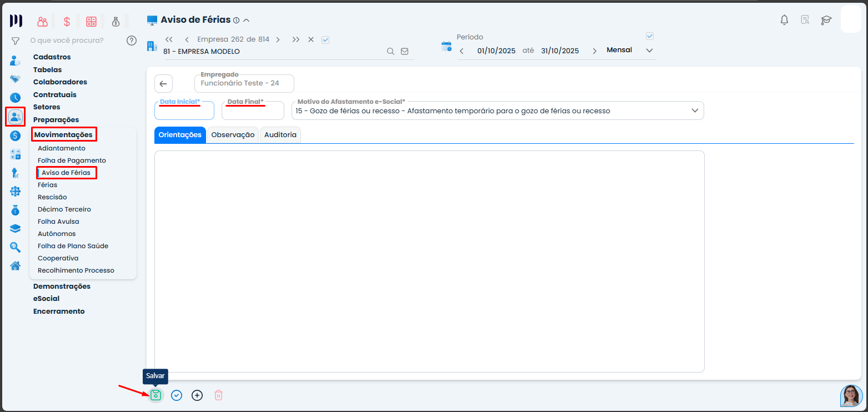Click the envelope icon beside company name

pos(405,51)
